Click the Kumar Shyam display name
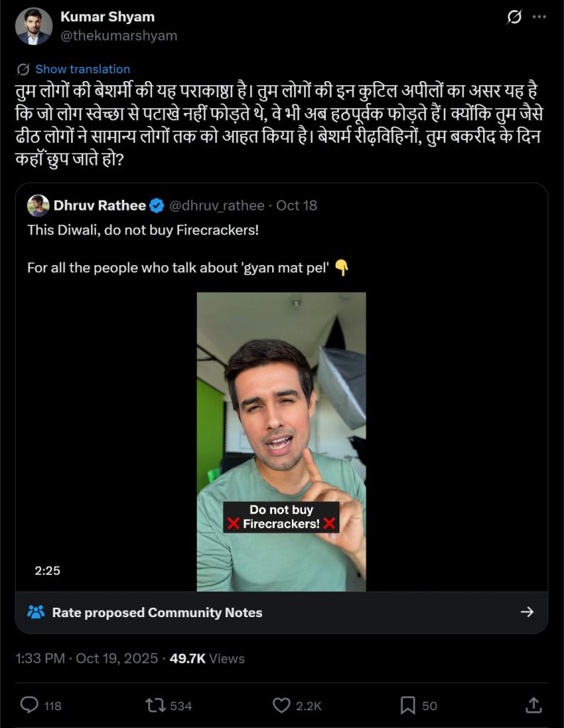Viewport: 564px width, 728px height. pos(107,16)
